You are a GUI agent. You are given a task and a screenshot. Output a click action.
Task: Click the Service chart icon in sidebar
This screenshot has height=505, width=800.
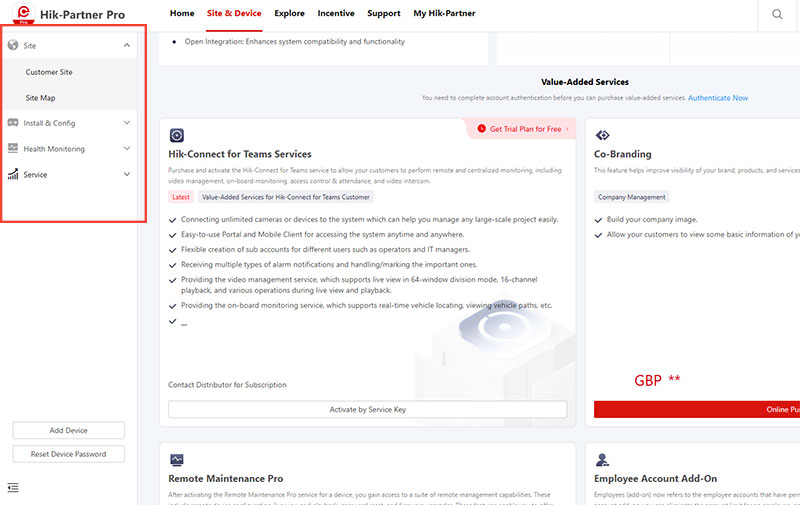coord(13,174)
